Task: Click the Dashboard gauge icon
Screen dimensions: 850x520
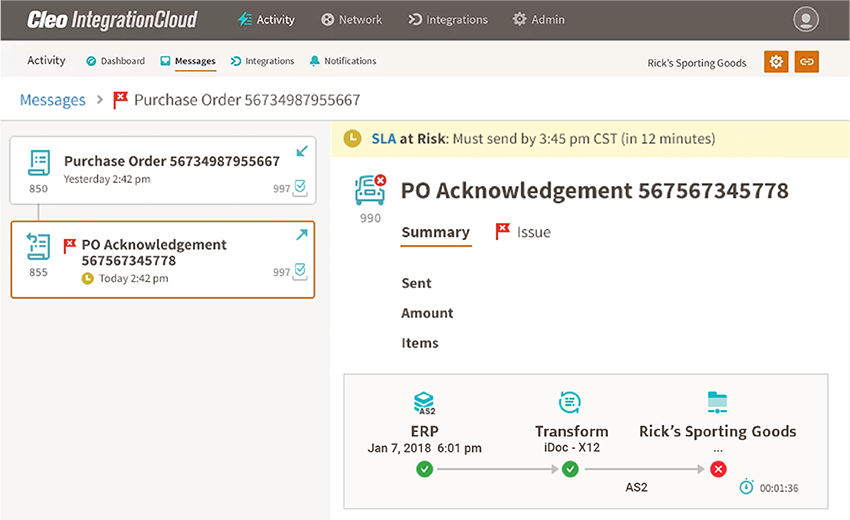Action: 91,61
